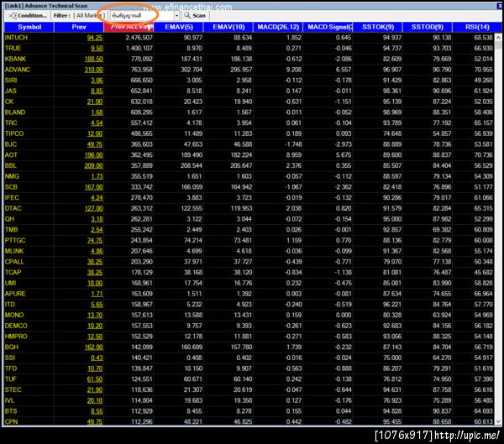Select the CPALL symbol
The image size is (504, 444).
[x=14, y=262]
